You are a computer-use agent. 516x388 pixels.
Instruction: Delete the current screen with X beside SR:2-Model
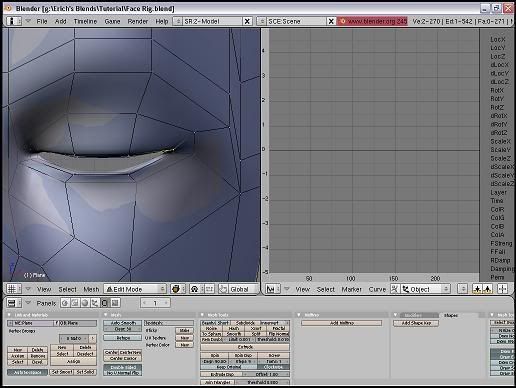tap(247, 21)
